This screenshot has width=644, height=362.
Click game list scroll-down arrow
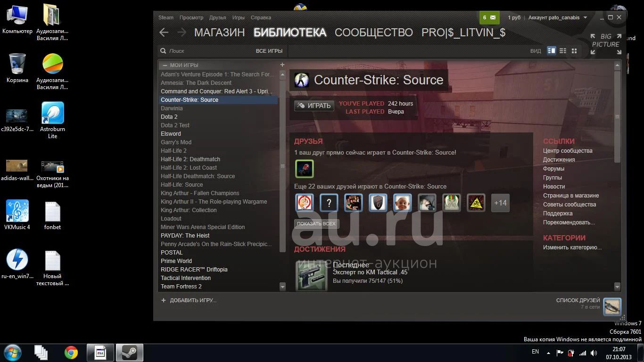pyautogui.click(x=282, y=286)
